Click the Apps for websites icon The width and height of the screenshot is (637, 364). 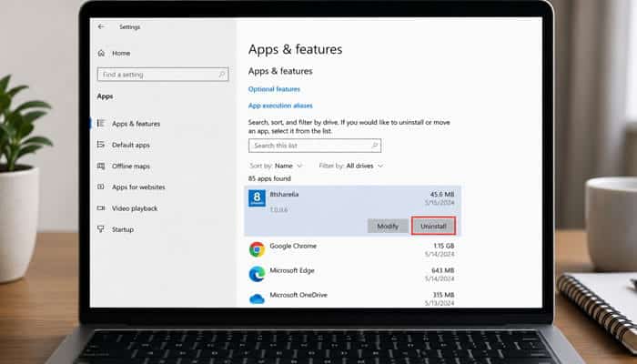click(x=101, y=187)
